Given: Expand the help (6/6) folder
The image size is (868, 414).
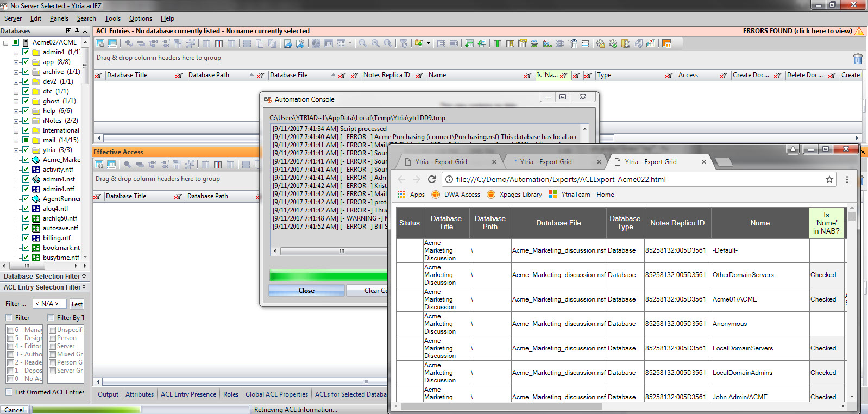Looking at the screenshot, I should point(16,111).
